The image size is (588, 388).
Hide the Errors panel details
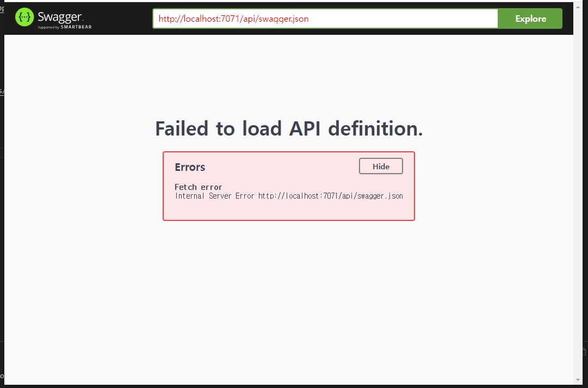[x=381, y=166]
